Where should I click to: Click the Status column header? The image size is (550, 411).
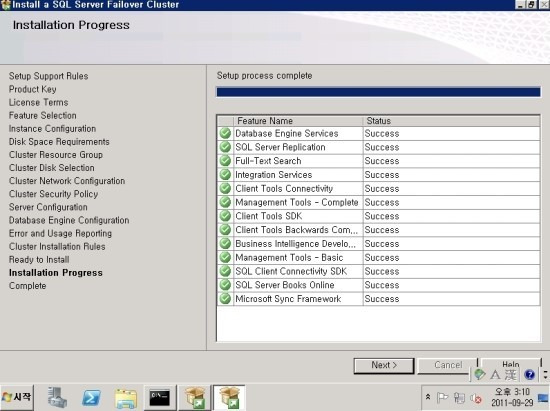tap(451, 121)
